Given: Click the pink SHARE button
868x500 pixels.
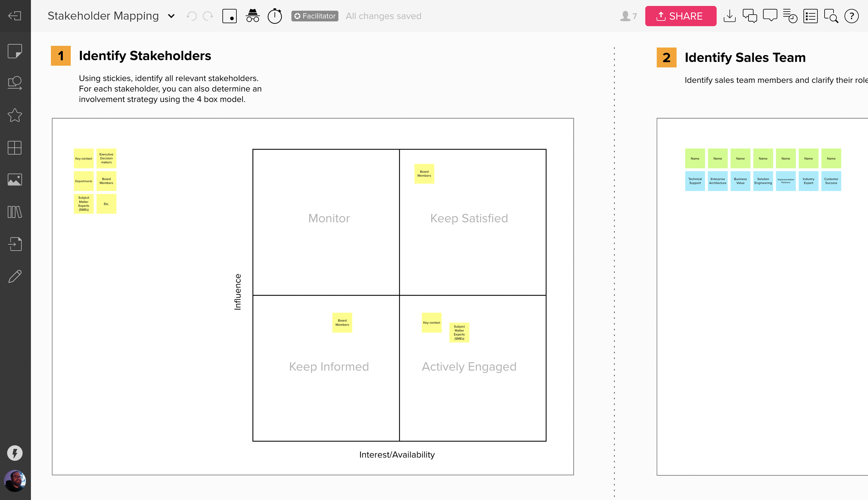Looking at the screenshot, I should click(680, 16).
